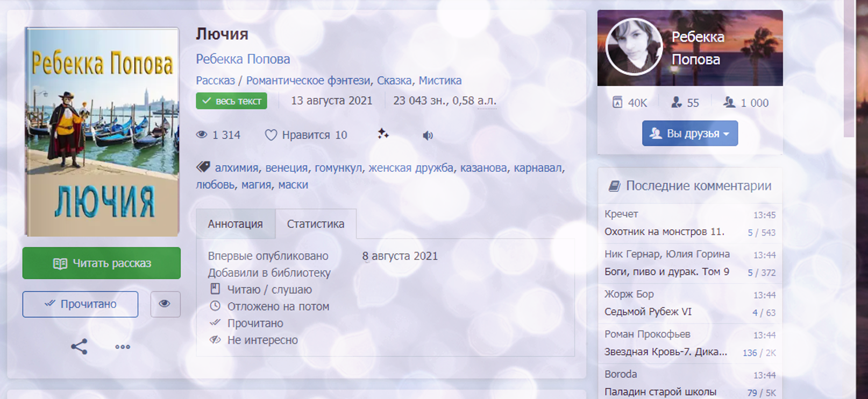868x399 pixels.
Task: Select the гомункул tag
Action: (x=338, y=167)
